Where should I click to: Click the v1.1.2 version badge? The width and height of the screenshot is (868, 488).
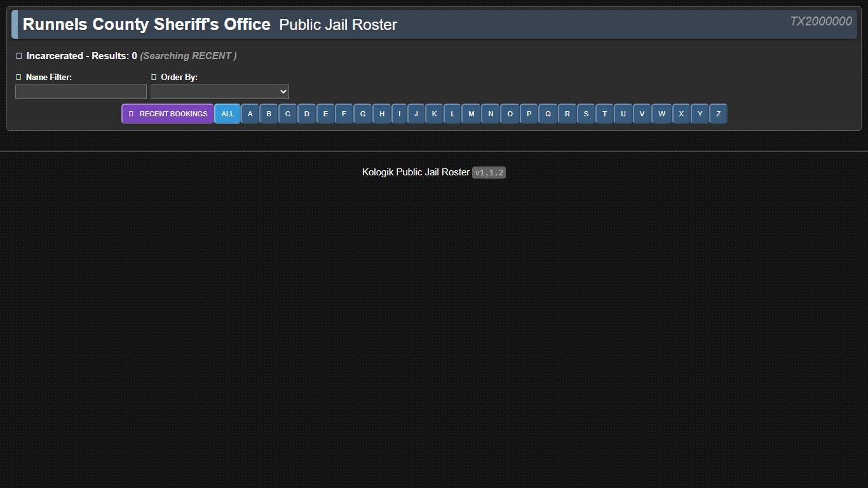(x=489, y=172)
